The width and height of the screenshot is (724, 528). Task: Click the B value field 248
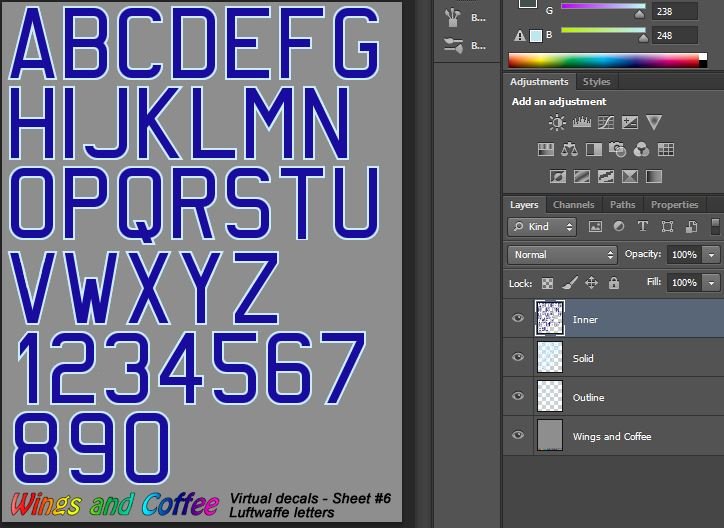(x=675, y=36)
